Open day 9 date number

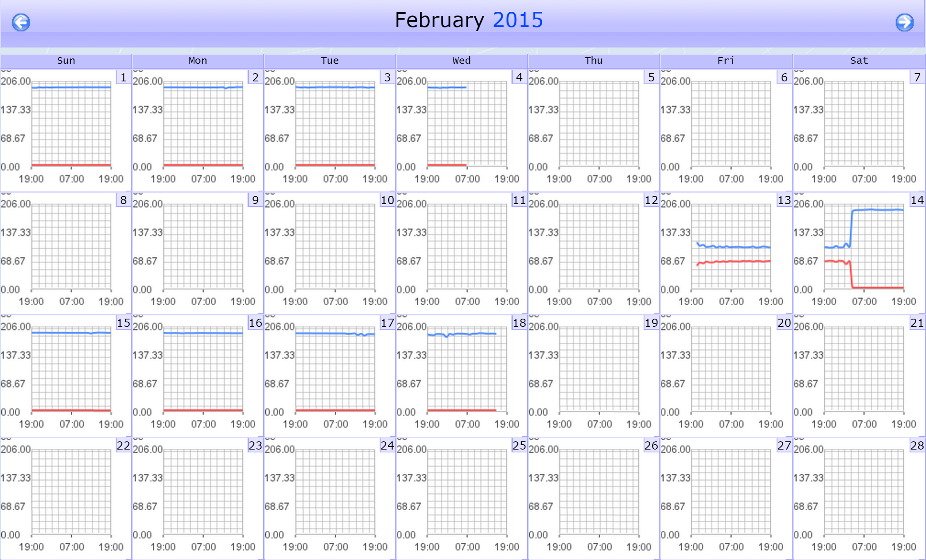[x=255, y=200]
